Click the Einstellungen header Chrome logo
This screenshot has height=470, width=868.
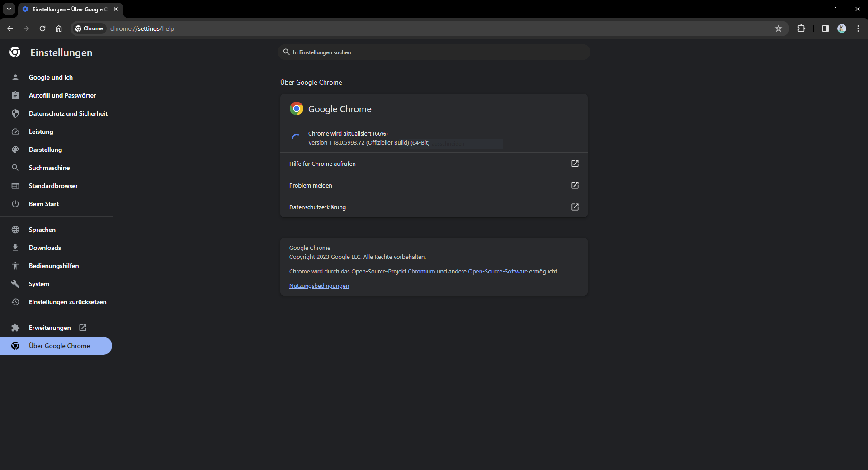pos(15,52)
